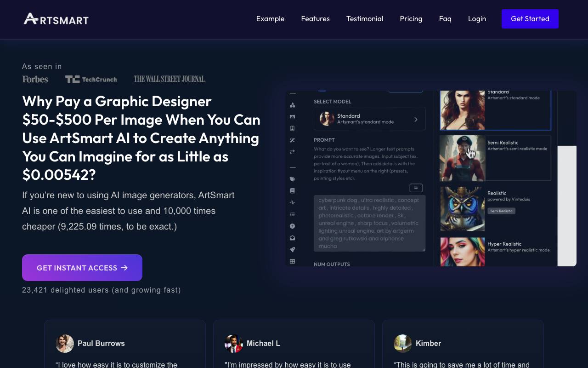The image size is (588, 368).
Task: Click the SELECT MODEL heading in demo
Action: (x=333, y=102)
